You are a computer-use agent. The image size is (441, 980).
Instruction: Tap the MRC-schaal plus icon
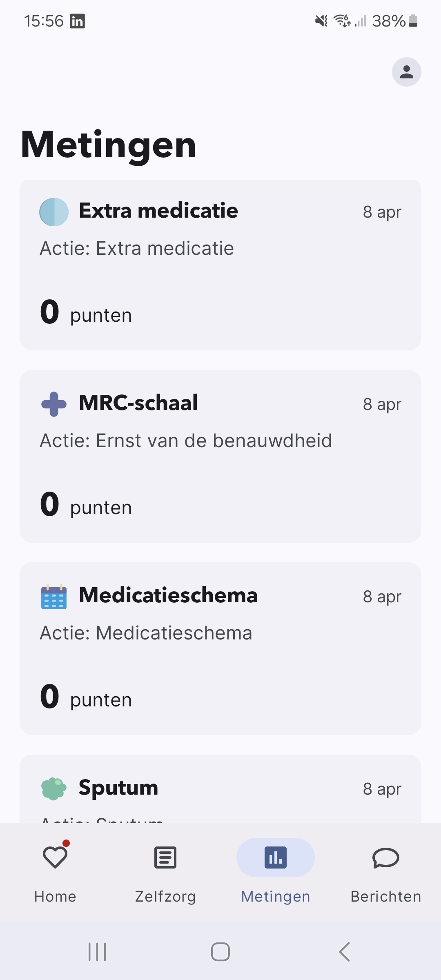pyautogui.click(x=54, y=404)
